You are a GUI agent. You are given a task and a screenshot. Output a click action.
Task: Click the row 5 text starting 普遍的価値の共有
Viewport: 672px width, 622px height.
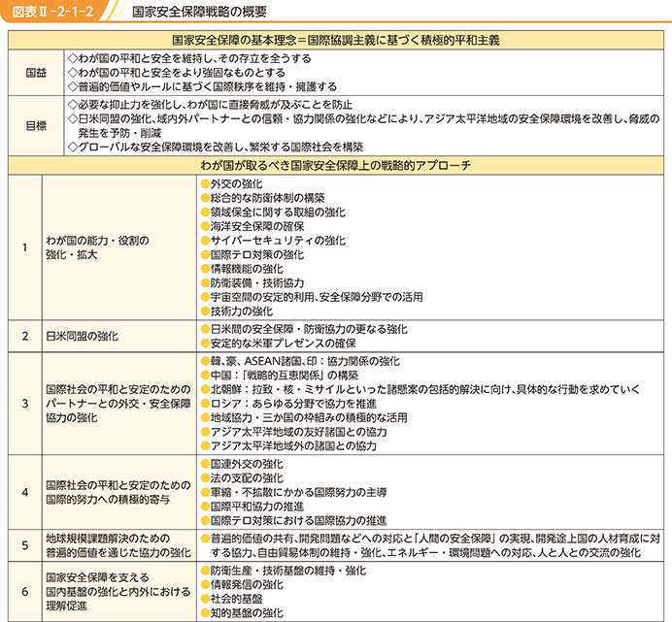[430, 545]
